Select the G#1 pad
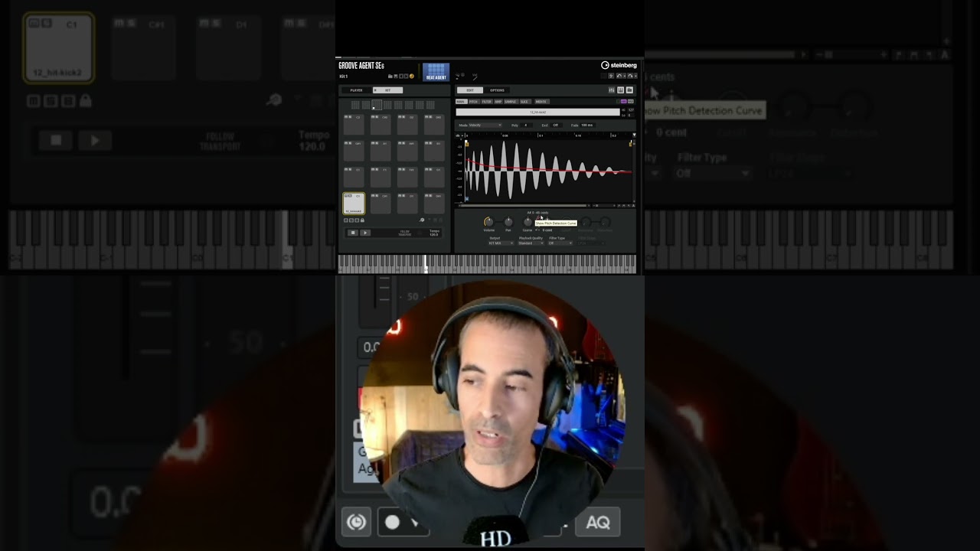 tap(354, 151)
